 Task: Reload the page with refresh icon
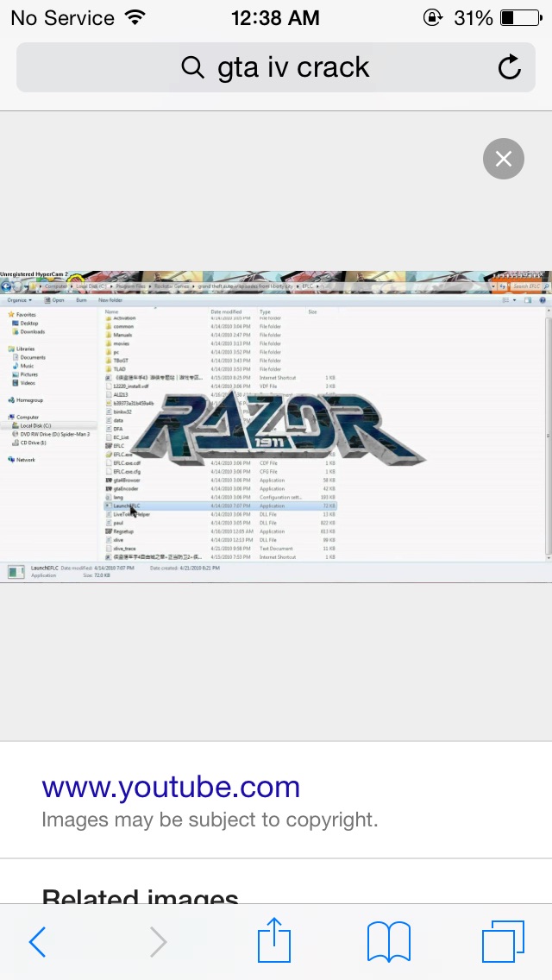click(x=510, y=67)
